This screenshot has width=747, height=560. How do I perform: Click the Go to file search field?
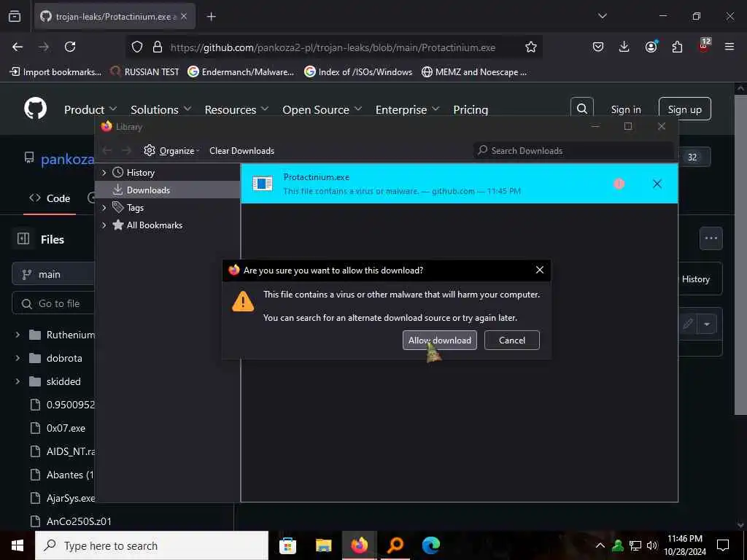[53, 303]
